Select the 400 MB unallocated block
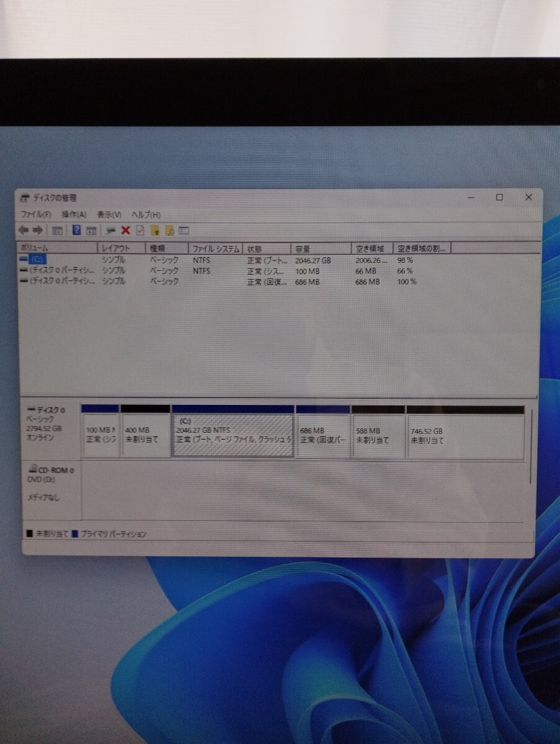The width and height of the screenshot is (560, 744). [145, 432]
